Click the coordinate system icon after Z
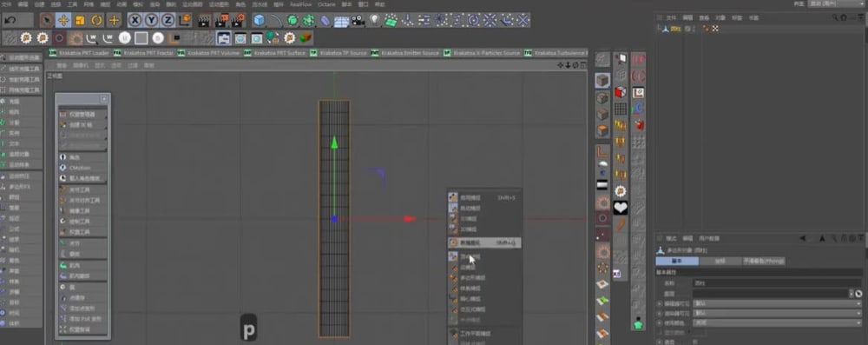Image resolution: width=868 pixels, height=345 pixels. tap(184, 21)
